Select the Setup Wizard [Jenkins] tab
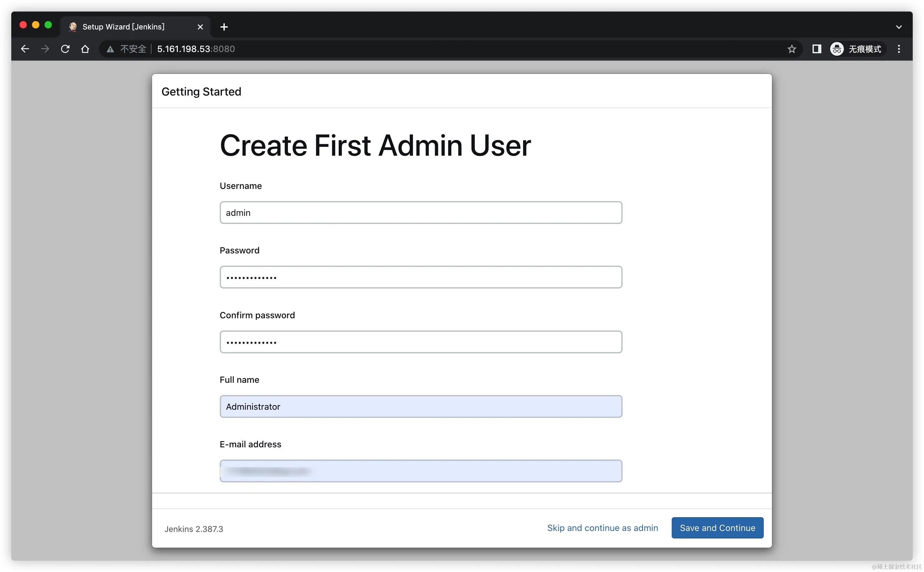924x572 pixels. point(135,27)
